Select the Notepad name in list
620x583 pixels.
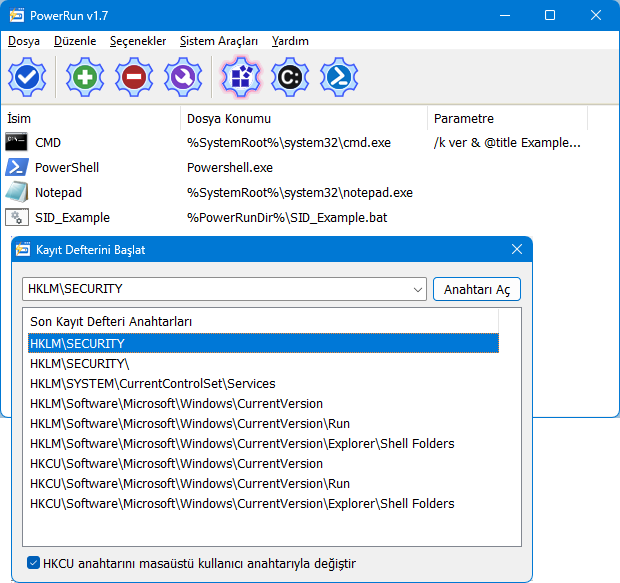pyautogui.click(x=59, y=192)
